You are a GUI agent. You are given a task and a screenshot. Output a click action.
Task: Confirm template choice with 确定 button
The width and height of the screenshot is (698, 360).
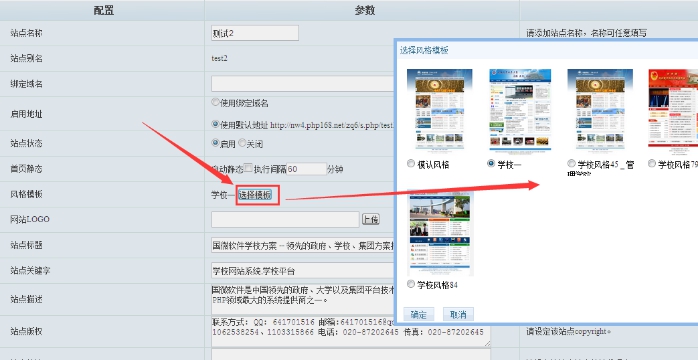point(418,314)
